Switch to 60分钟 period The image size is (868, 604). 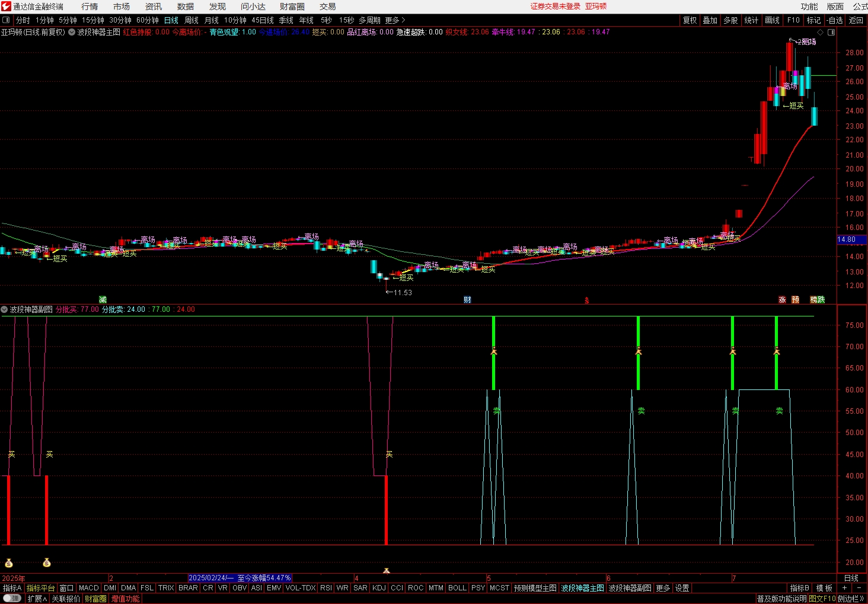click(148, 20)
